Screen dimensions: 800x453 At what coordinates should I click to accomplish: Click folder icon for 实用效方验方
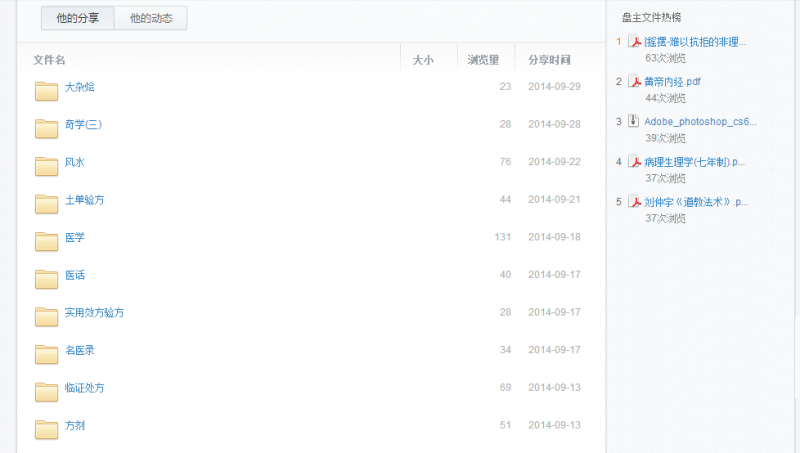point(46,316)
